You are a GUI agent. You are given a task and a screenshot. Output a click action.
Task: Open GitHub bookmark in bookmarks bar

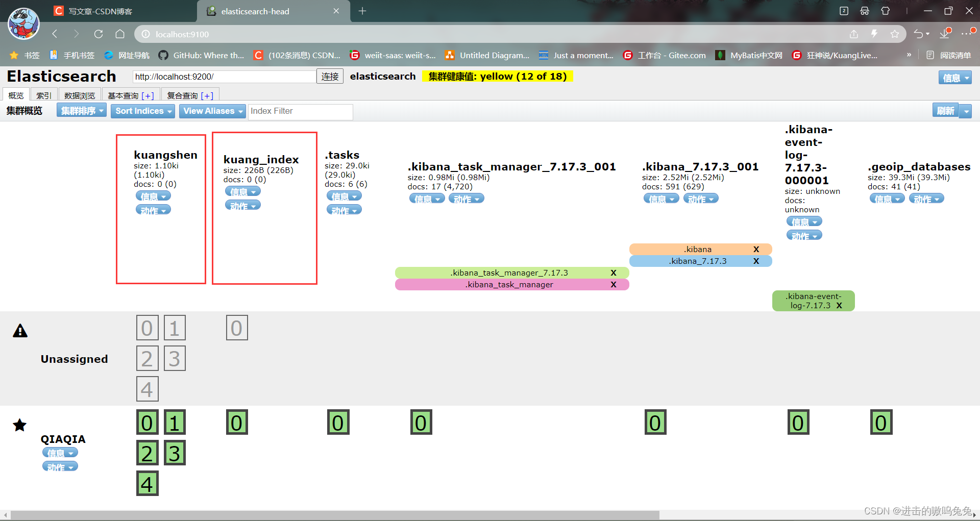(202, 55)
